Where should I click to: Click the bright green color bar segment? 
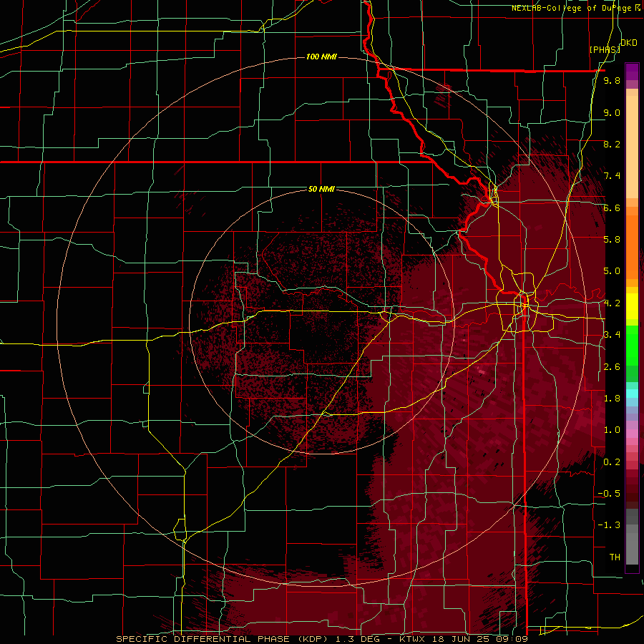[x=632, y=344]
